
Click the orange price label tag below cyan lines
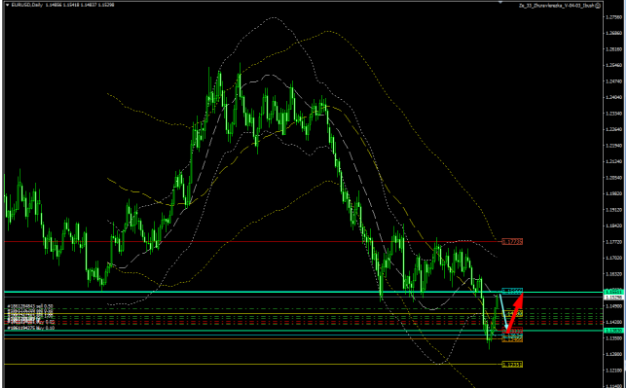point(512,340)
